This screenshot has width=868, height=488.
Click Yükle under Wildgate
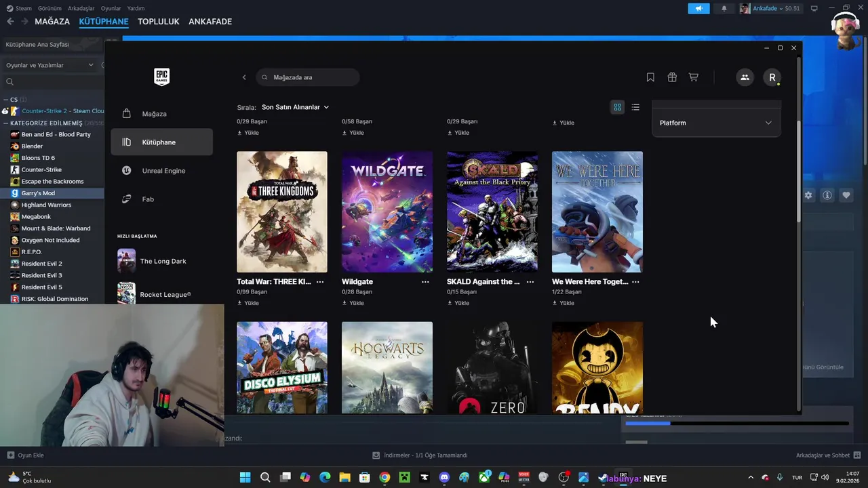353,303
